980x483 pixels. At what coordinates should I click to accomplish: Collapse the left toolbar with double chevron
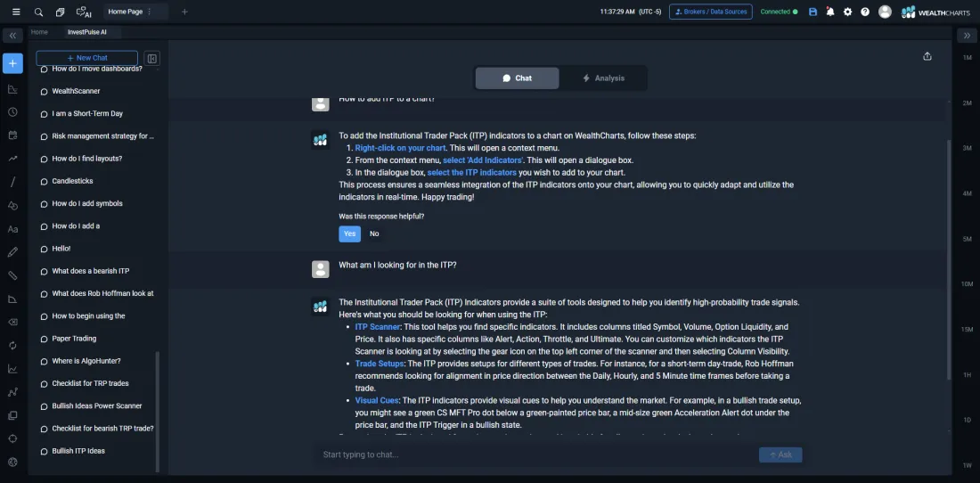(12, 36)
